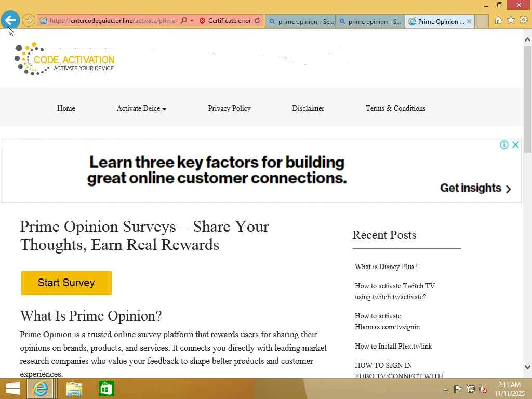The width and height of the screenshot is (532, 399).
Task: Click the 'What Is Prime Opinion?' heading
Action: (x=91, y=316)
